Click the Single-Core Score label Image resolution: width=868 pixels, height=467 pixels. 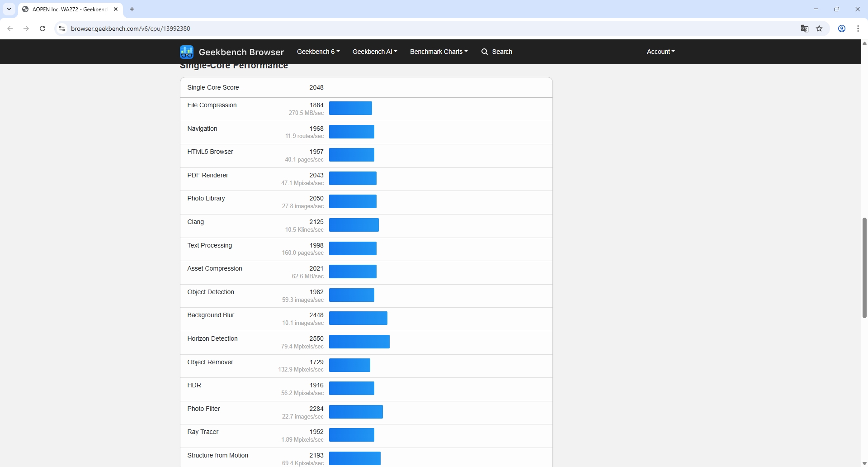point(213,87)
